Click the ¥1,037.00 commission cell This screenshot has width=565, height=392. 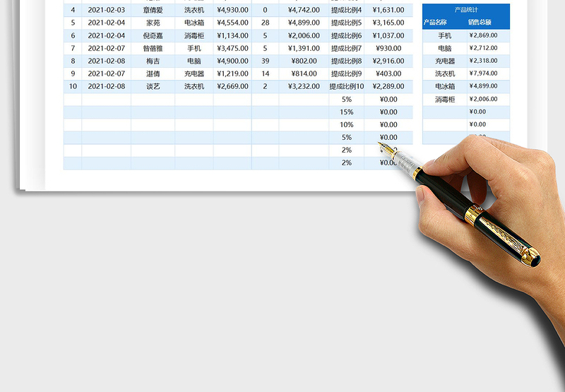[x=388, y=35]
